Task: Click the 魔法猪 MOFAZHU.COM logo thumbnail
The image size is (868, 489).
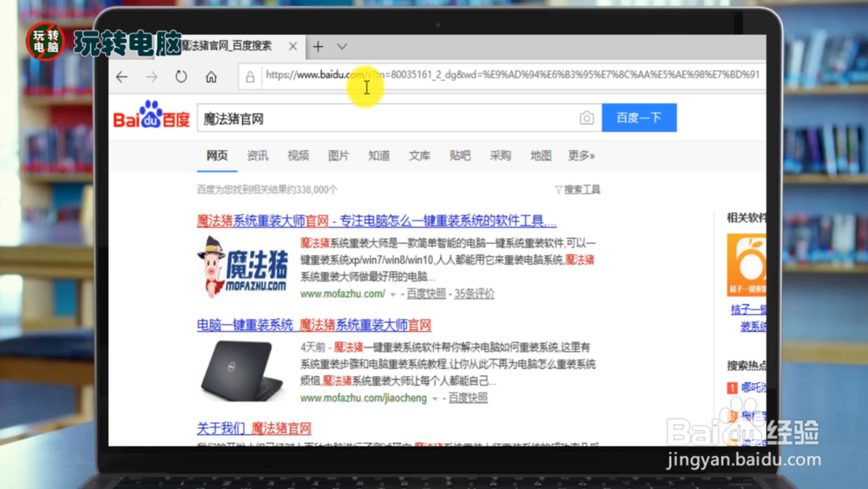Action: click(x=244, y=267)
